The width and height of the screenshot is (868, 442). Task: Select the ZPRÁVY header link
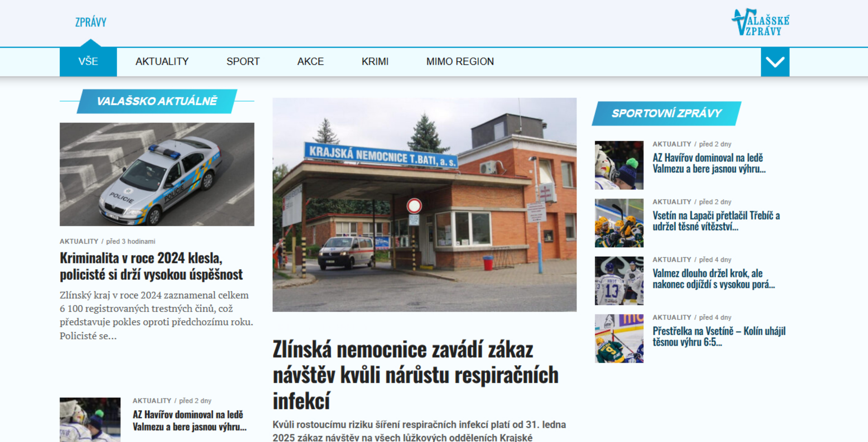[x=90, y=21]
